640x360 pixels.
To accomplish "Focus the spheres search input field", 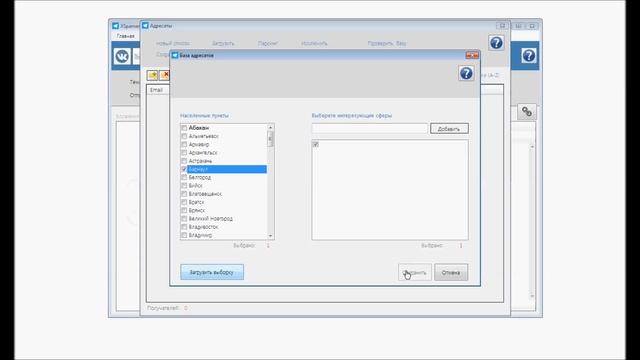I will click(x=370, y=129).
